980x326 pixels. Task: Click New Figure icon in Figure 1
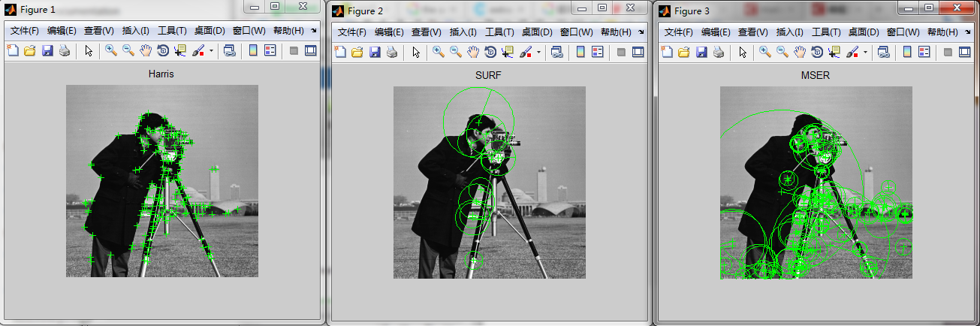12,51
